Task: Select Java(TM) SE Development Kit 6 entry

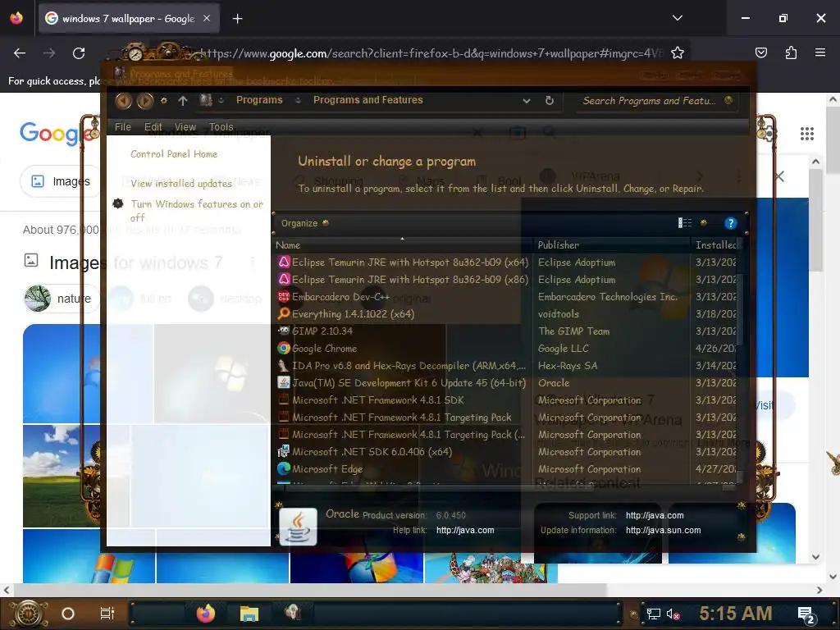Action: pyautogui.click(x=402, y=382)
